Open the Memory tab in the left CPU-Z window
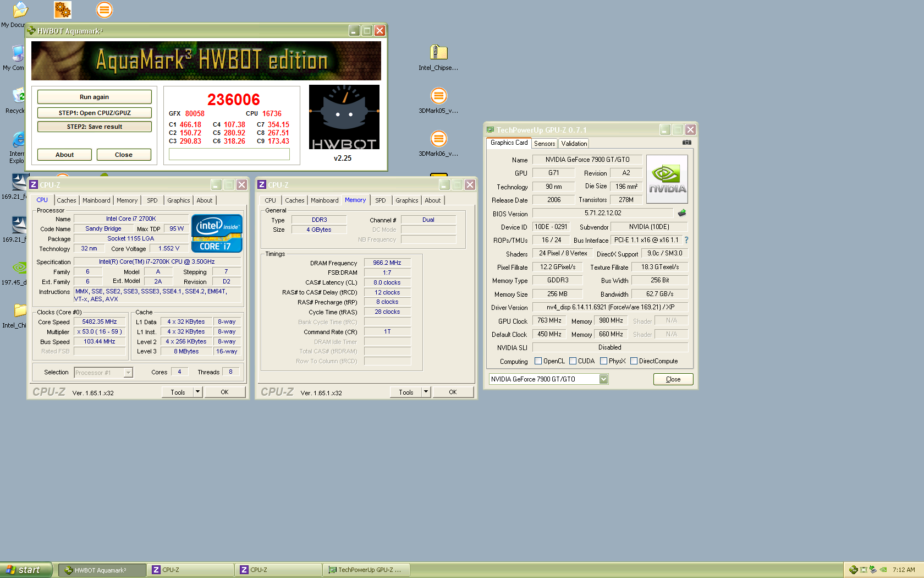Viewport: 924px width, 578px height. pyautogui.click(x=127, y=200)
